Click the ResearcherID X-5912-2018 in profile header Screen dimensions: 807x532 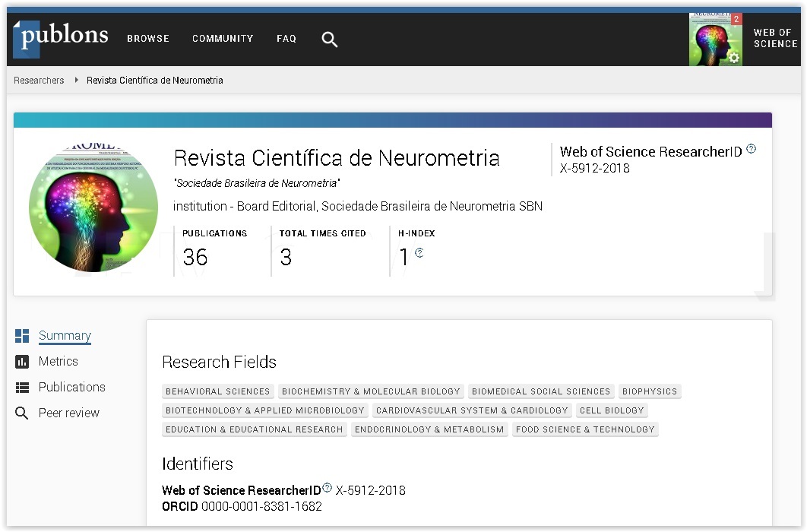tap(595, 168)
